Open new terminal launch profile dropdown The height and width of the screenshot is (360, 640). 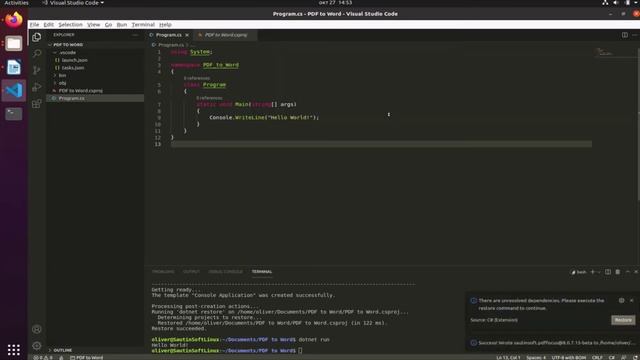point(598,272)
